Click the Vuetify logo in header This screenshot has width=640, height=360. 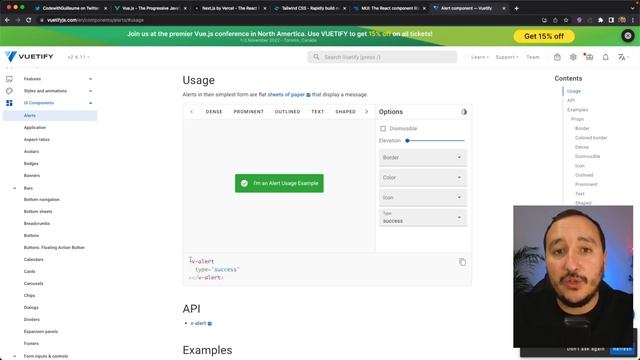coord(29,57)
